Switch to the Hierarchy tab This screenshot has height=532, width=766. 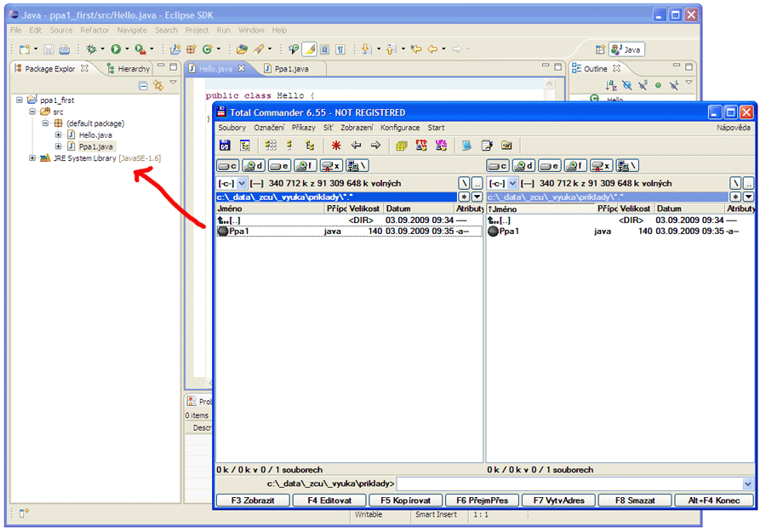[129, 69]
